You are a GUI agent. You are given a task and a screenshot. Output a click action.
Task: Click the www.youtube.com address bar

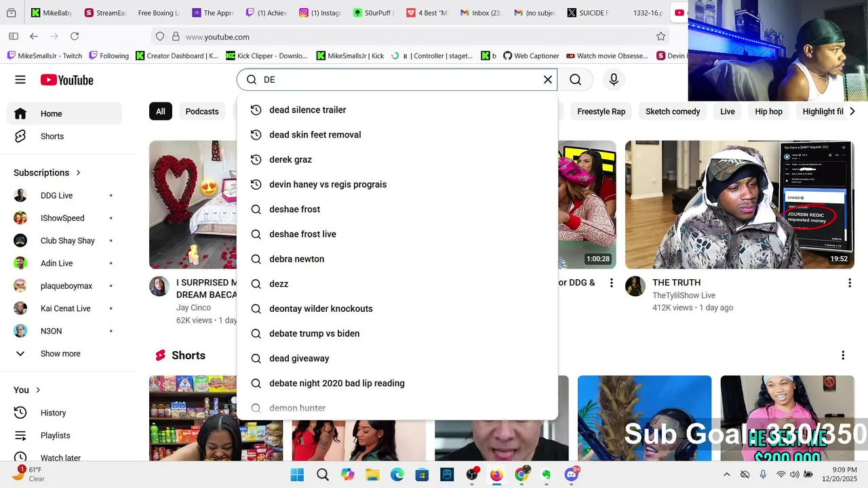[410, 37]
